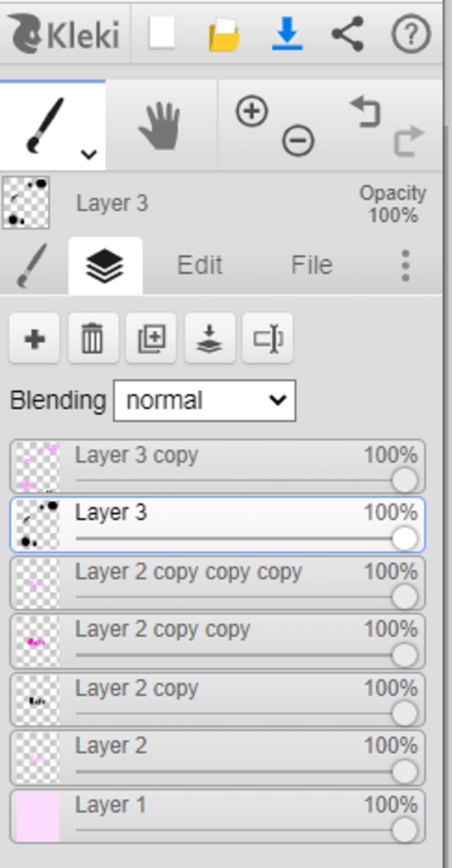Click the Zoom Out minus icon

point(298,141)
